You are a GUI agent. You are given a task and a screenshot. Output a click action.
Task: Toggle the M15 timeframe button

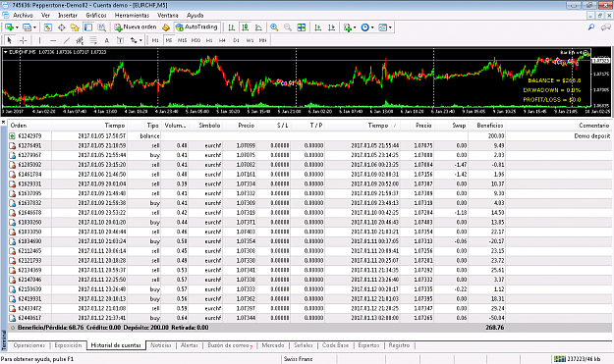pyautogui.click(x=182, y=40)
